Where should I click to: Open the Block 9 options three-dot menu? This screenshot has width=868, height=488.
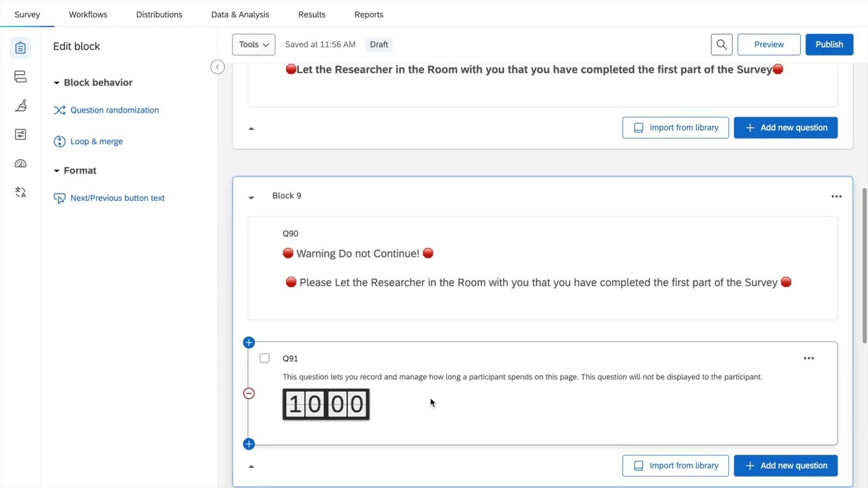[x=836, y=196]
